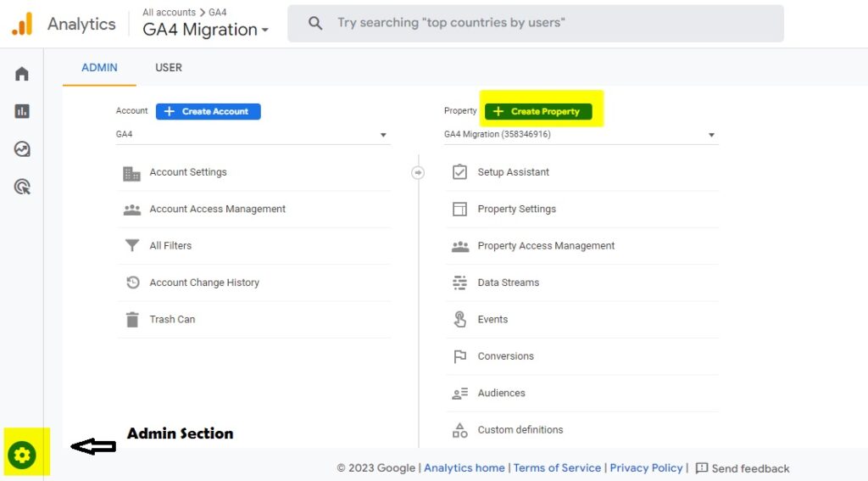Follow the Terms of Service link
Screen dimensions: 868x481
557,467
